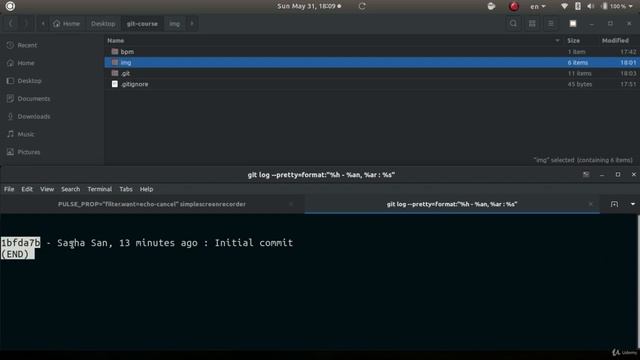Screen dimensions: 640x360
Task: Open the git-course path button
Action: point(142,24)
